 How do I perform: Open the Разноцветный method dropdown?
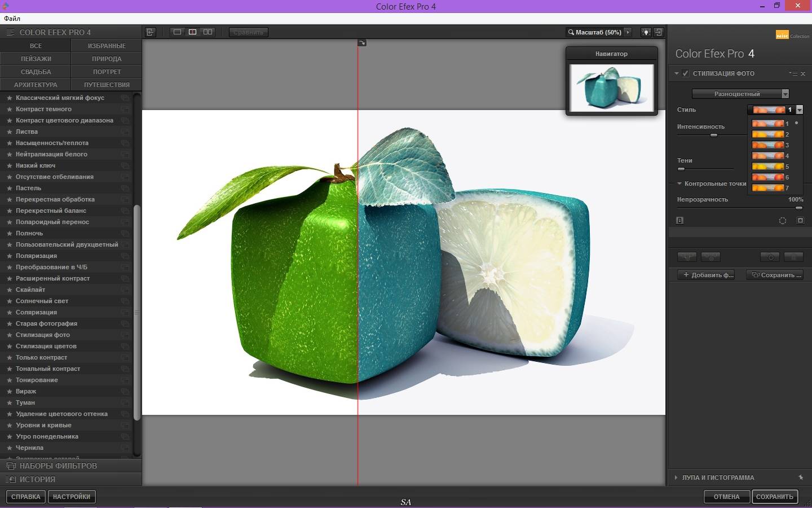(x=740, y=94)
